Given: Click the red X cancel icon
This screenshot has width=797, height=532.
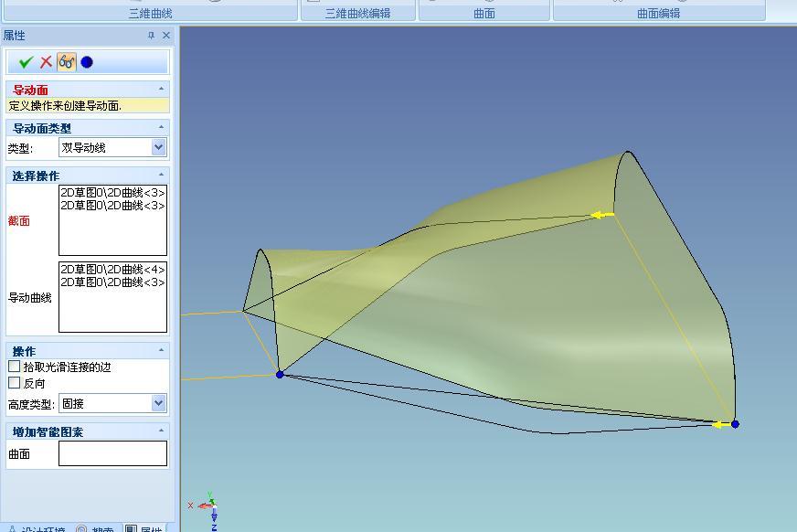Looking at the screenshot, I should 46,62.
